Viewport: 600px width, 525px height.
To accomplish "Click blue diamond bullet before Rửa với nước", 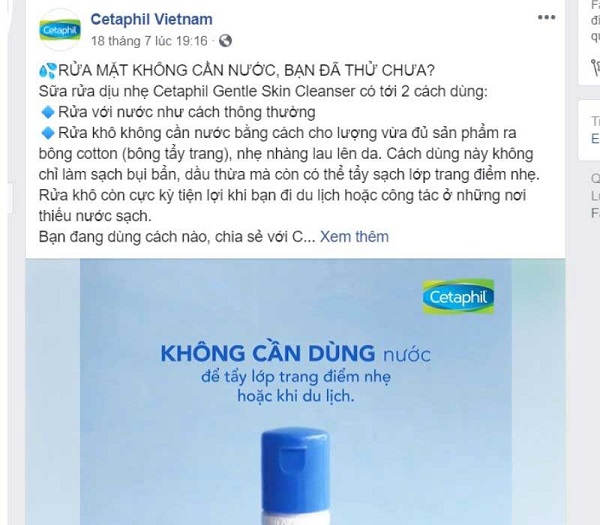I will coord(48,112).
